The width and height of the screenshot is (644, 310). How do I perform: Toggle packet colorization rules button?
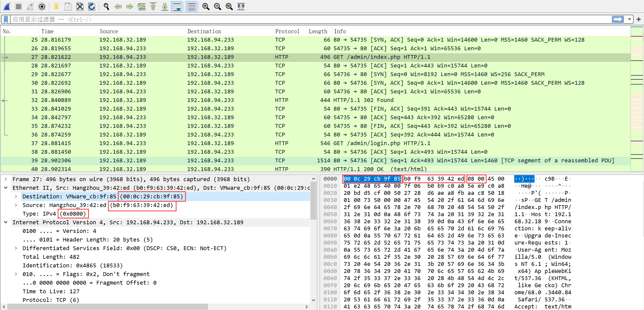(x=191, y=6)
